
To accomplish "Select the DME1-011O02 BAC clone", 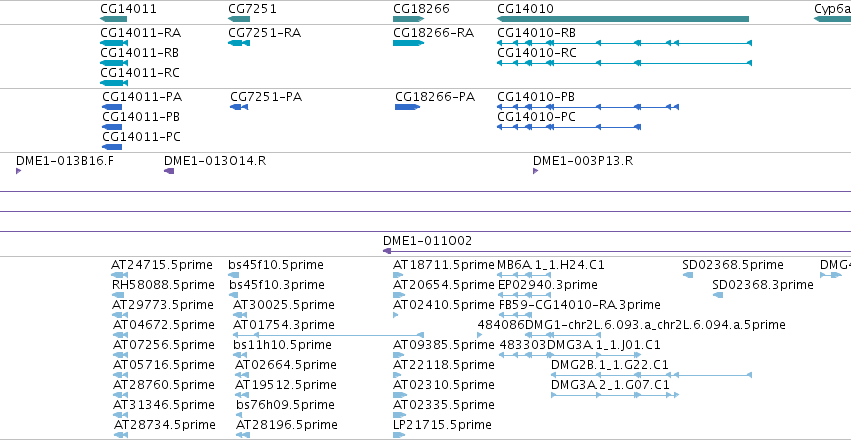I will (x=427, y=241).
